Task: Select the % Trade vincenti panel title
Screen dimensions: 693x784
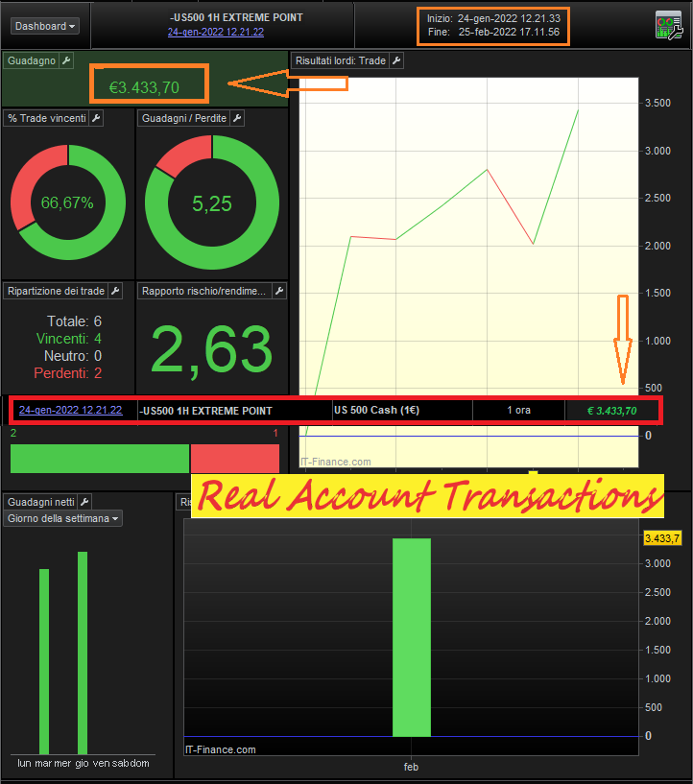Action: coord(47,118)
